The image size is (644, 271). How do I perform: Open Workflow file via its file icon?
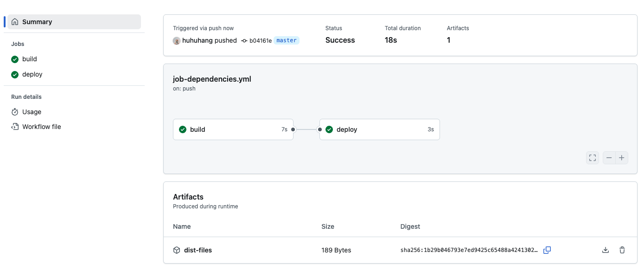click(15, 126)
